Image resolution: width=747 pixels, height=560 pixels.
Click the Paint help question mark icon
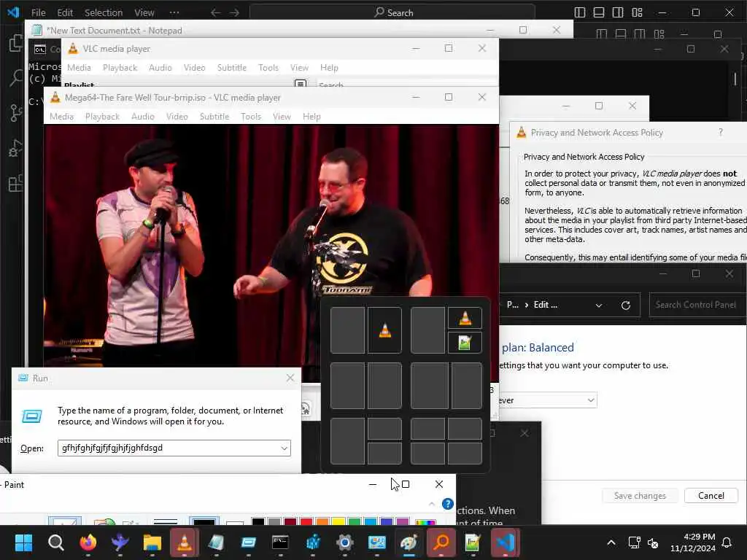click(447, 504)
